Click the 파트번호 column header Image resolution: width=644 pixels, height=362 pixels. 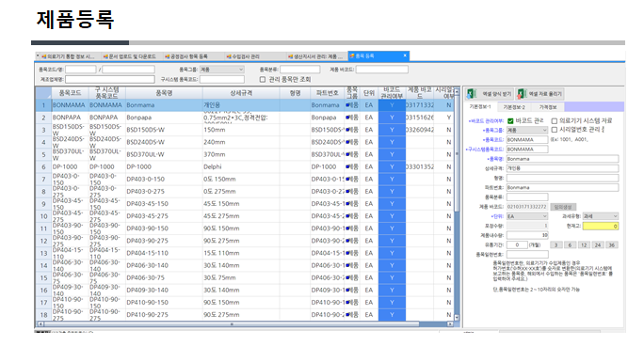[328, 93]
